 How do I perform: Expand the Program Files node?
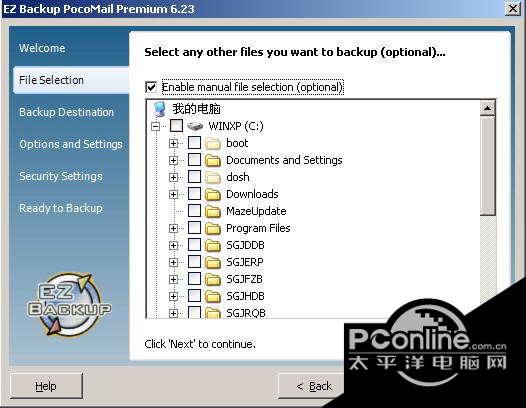click(x=173, y=228)
